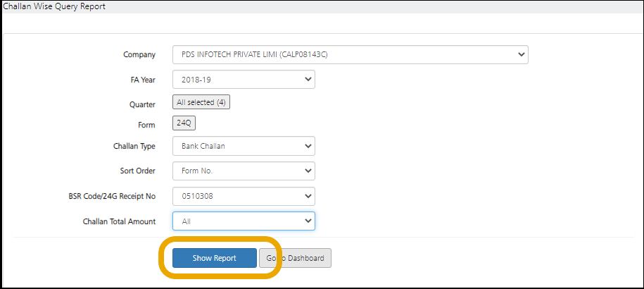Image resolution: width=644 pixels, height=289 pixels.
Task: Click the 24Q Form selector button
Action: point(184,124)
